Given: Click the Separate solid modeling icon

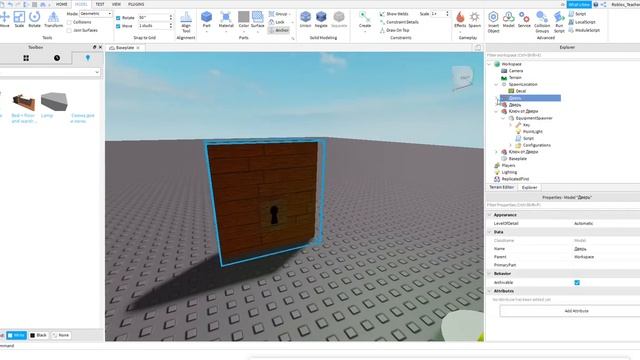Looking at the screenshot, I should click(x=339, y=19).
